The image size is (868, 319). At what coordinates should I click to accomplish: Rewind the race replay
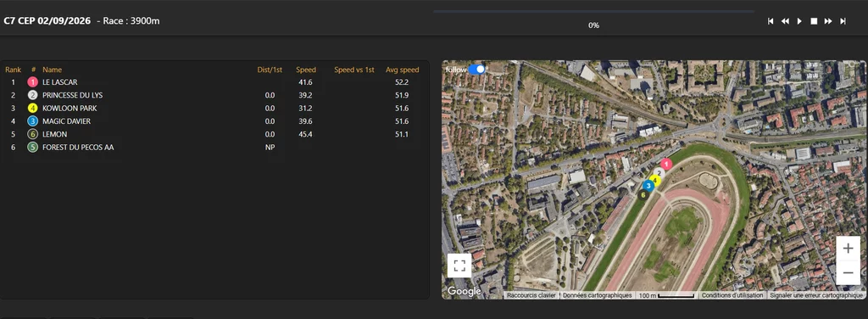[785, 21]
